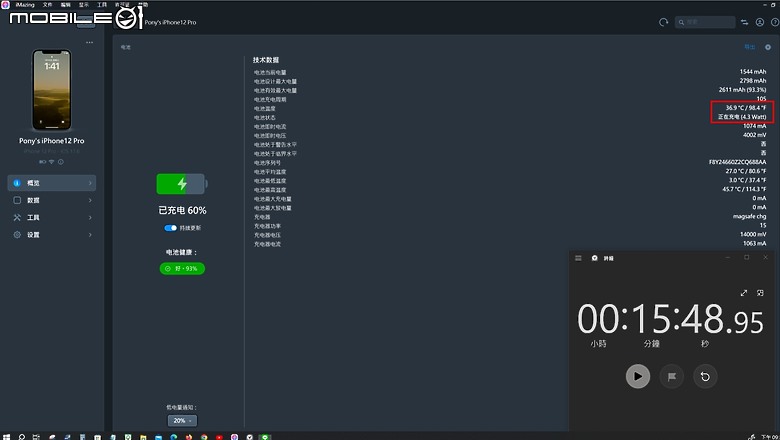The width and height of the screenshot is (780, 440).
Task: Click the iPhone 12 Pro device thumbnail
Action: pyautogui.click(x=52, y=89)
